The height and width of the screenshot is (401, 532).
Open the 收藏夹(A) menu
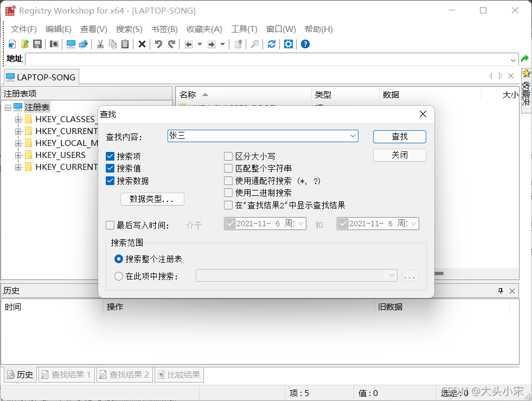(x=204, y=29)
